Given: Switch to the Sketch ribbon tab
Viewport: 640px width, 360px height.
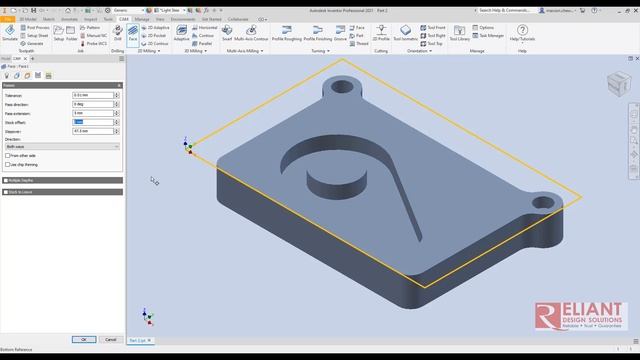Looking at the screenshot, I should pyautogui.click(x=49, y=19).
